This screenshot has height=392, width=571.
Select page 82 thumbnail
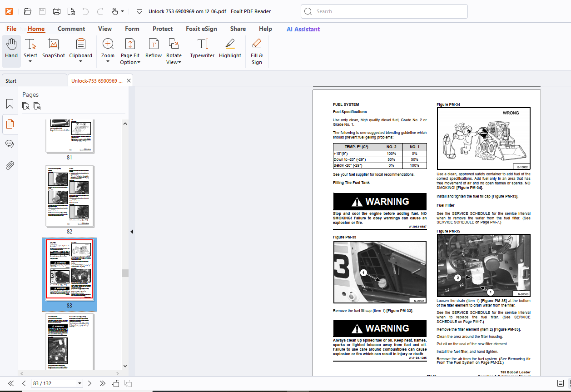(70, 196)
